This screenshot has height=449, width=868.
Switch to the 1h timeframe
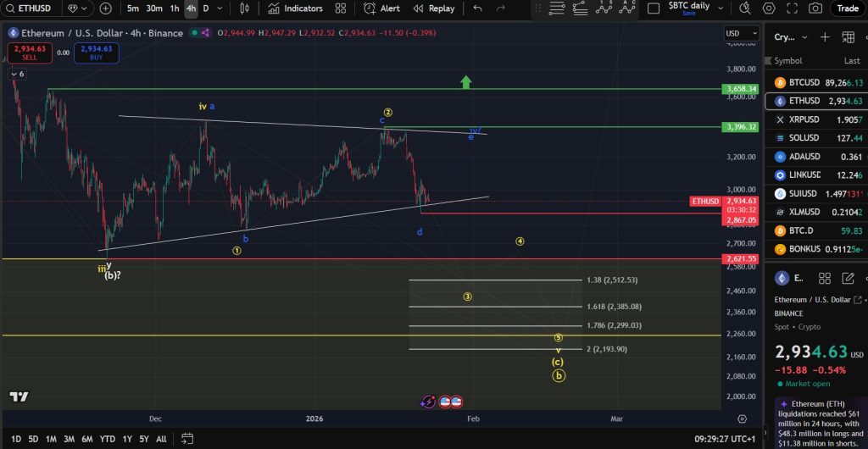coord(174,8)
